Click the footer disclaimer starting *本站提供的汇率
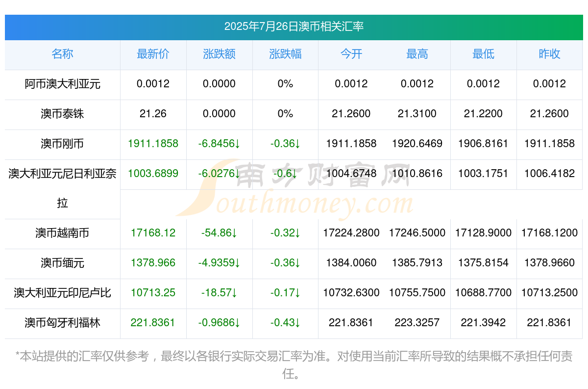Screen dimensions: 588x389 (x=294, y=365)
